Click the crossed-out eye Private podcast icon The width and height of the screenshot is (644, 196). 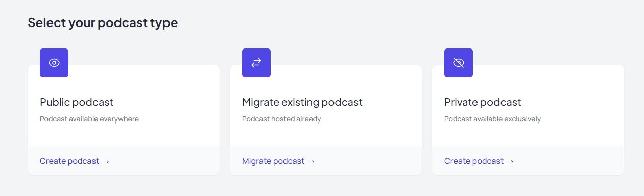(459, 63)
